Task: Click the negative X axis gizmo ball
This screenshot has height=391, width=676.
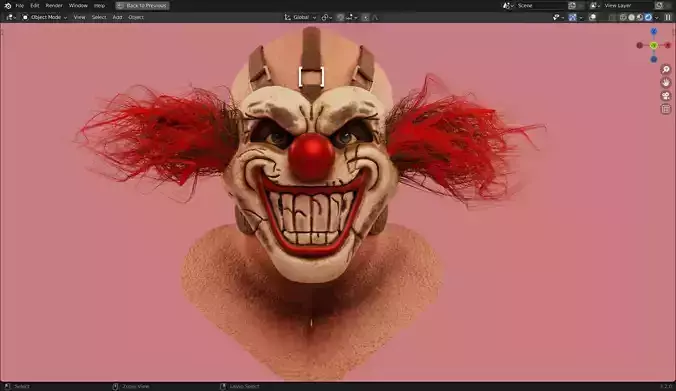Action: click(640, 45)
